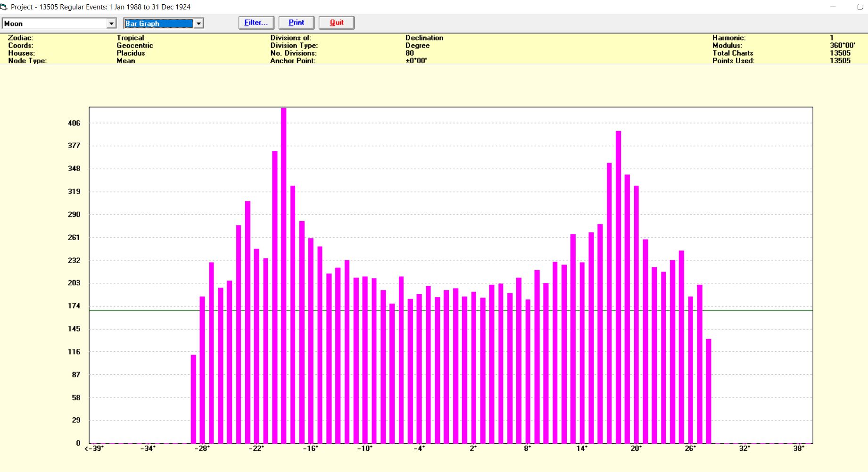Click the 'Anchor Point:' label
The width and height of the screenshot is (868, 472).
[293, 60]
